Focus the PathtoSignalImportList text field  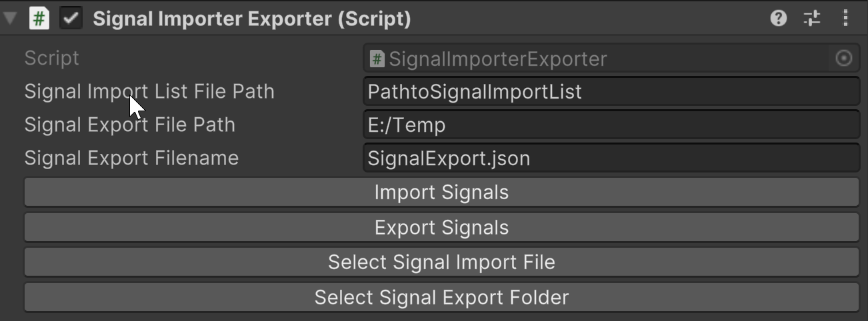click(x=611, y=92)
